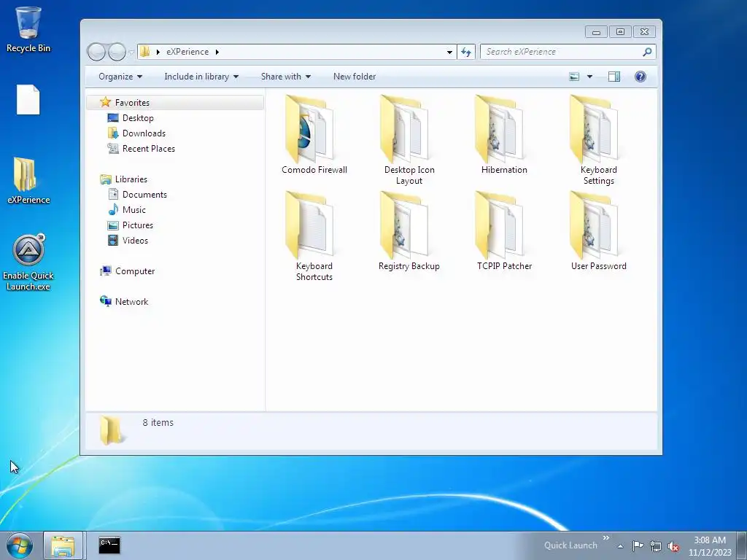This screenshot has height=560, width=747.
Task: Click the Recycle Bin desktop icon
Action: (x=28, y=29)
